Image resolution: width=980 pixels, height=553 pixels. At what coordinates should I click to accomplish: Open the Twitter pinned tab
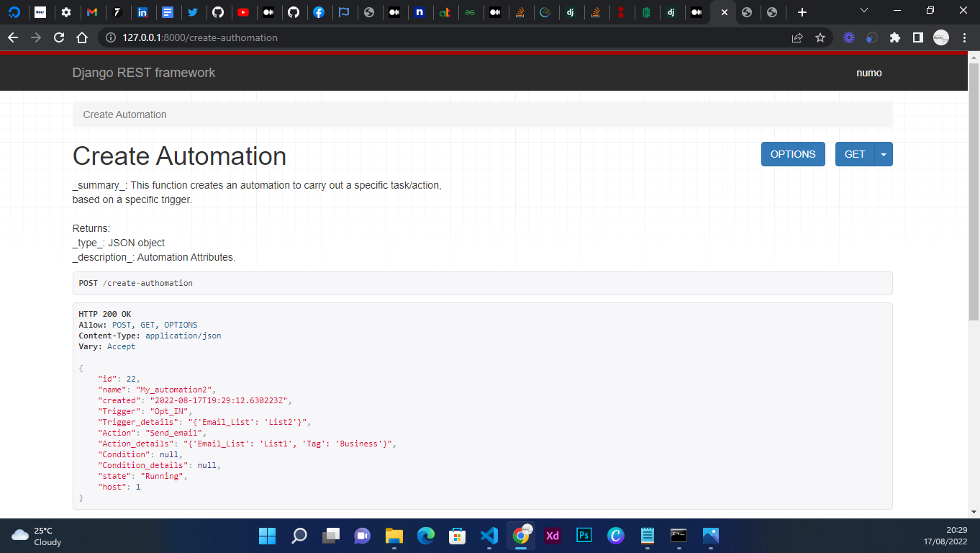194,12
